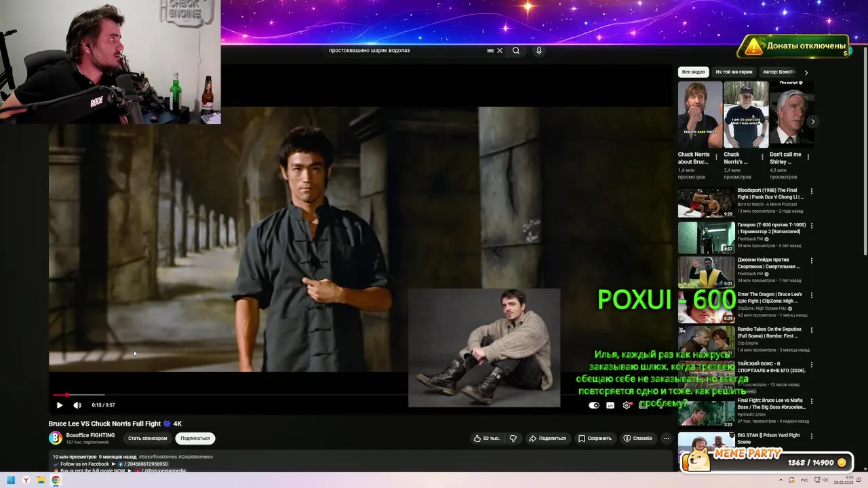The image size is (868, 488).
Task: Open the Bloodsport (1988) Final Fight thumbnail
Action: (x=707, y=203)
